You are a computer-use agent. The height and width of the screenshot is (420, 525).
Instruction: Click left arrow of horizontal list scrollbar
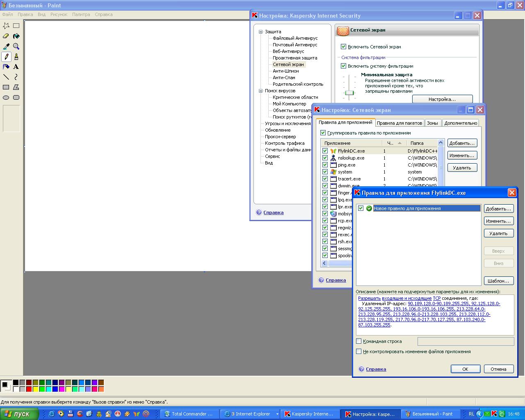[x=324, y=263]
